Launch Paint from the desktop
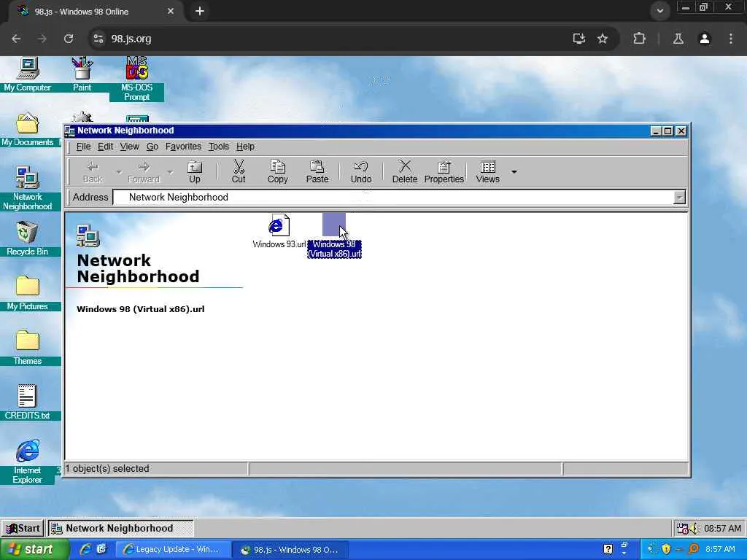747x560 pixels. click(x=82, y=74)
